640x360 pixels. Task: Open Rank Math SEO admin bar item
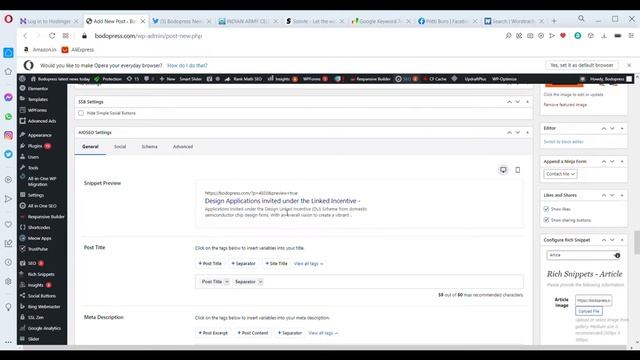[x=243, y=79]
